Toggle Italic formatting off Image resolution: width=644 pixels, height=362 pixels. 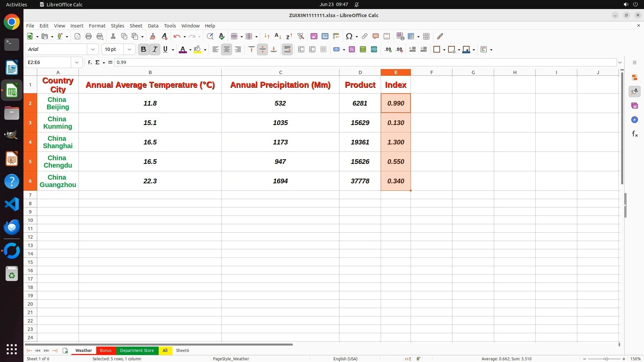(155, 49)
